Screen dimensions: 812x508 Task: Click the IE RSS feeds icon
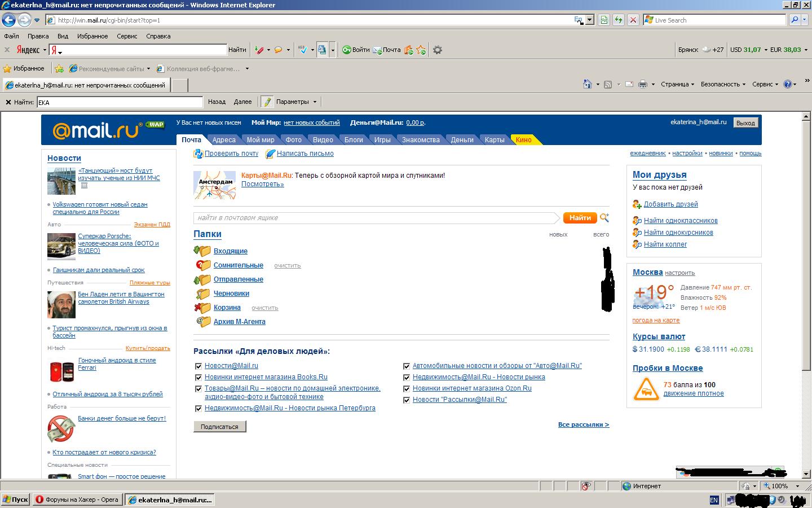(x=608, y=84)
